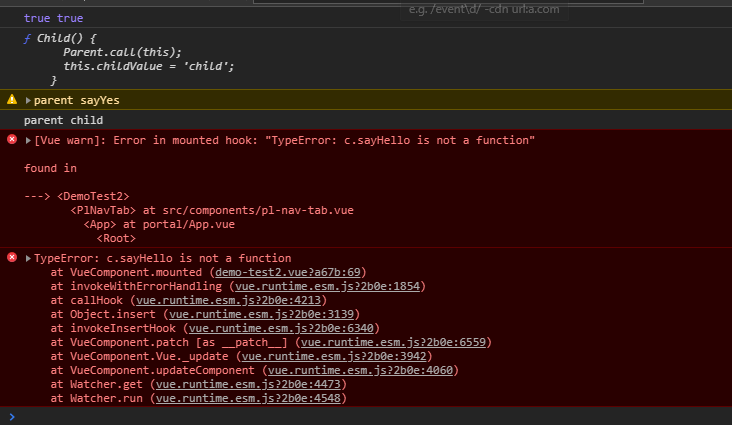Click the red error icon beside Vue warn
This screenshot has height=425, width=732.
12,139
